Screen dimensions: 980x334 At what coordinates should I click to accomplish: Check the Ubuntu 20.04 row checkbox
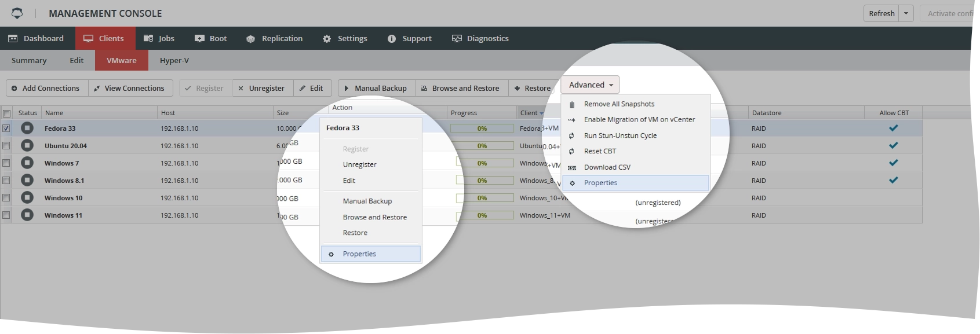point(6,146)
